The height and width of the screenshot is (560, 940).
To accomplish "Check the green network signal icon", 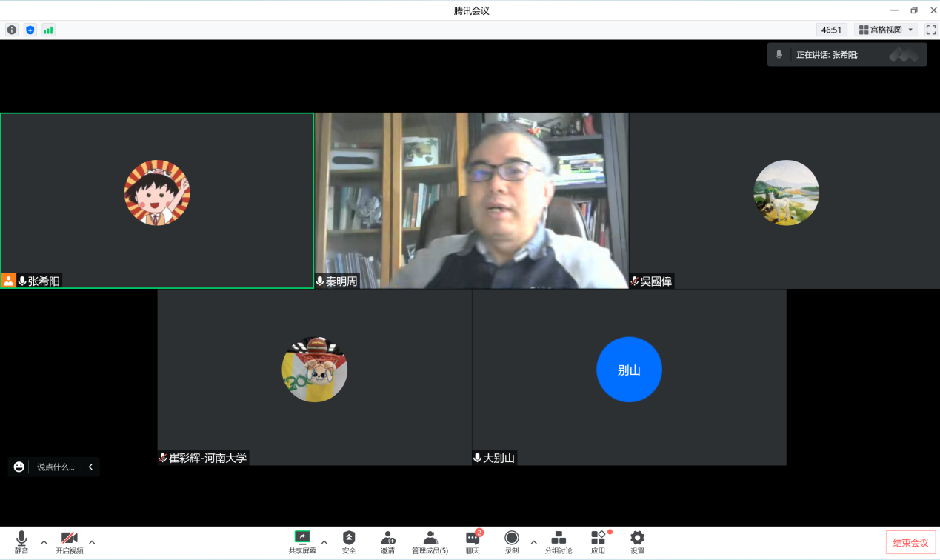I will click(48, 30).
